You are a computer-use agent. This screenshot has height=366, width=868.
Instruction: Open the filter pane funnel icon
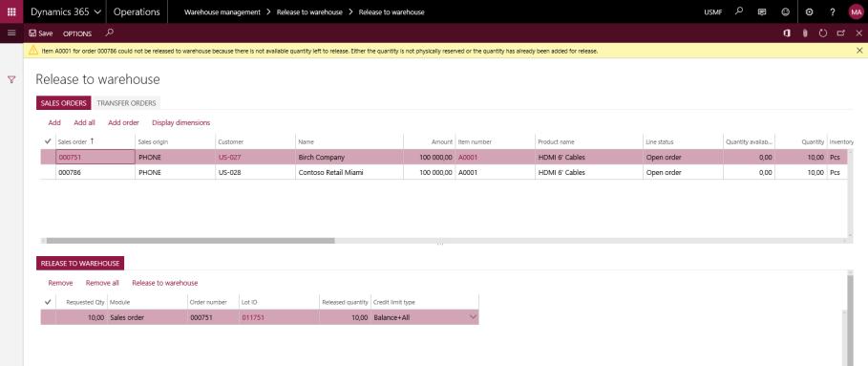[11, 79]
